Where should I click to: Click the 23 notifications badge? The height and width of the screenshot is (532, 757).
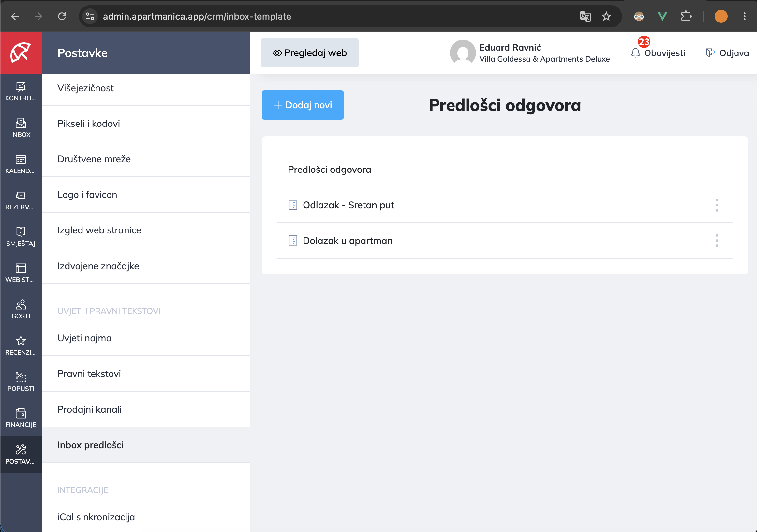tap(644, 42)
